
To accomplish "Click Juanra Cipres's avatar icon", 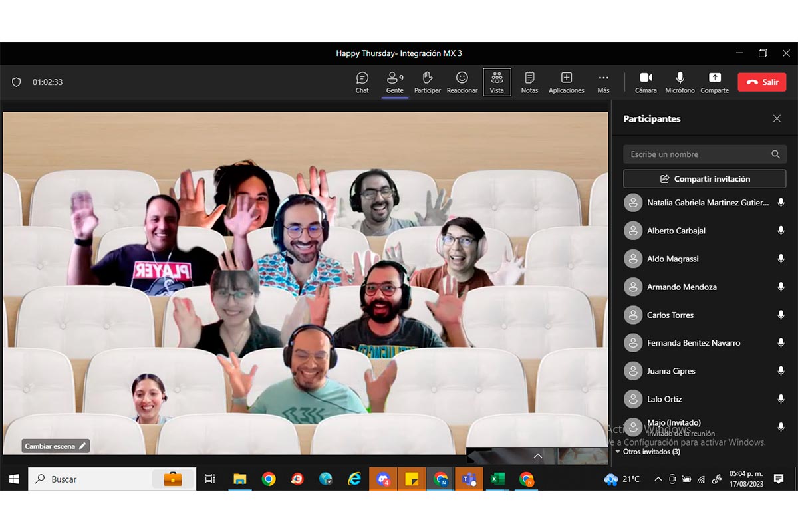I will (x=633, y=371).
